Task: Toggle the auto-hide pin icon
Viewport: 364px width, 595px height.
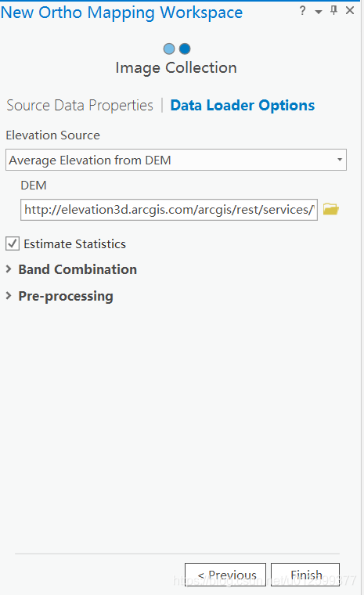Action: click(x=334, y=11)
